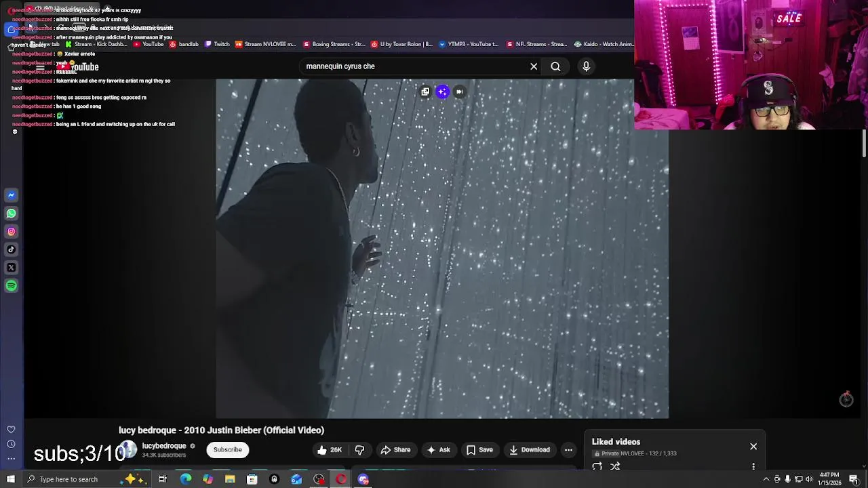Click Windows taskbar search box
This screenshot has height=488, width=868.
87,479
